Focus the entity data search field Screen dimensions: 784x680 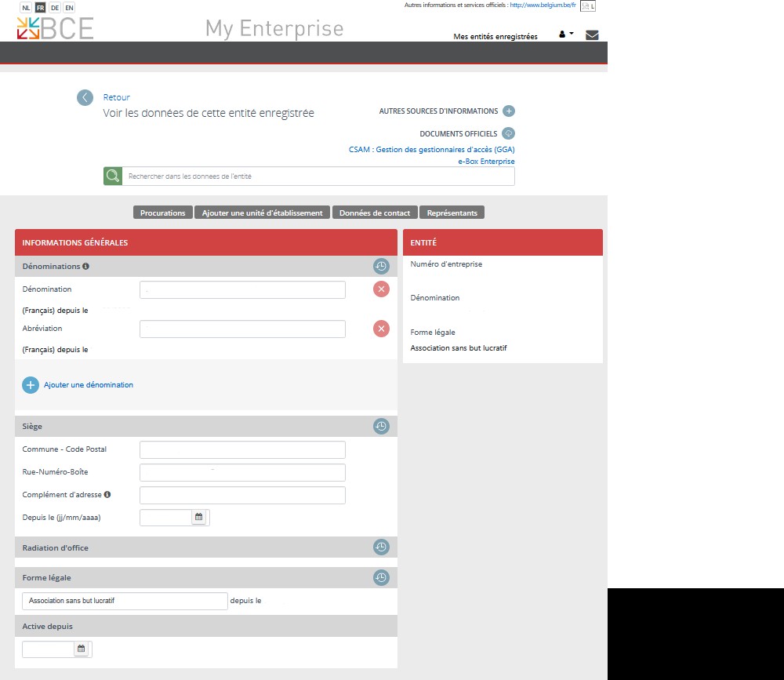(318, 176)
